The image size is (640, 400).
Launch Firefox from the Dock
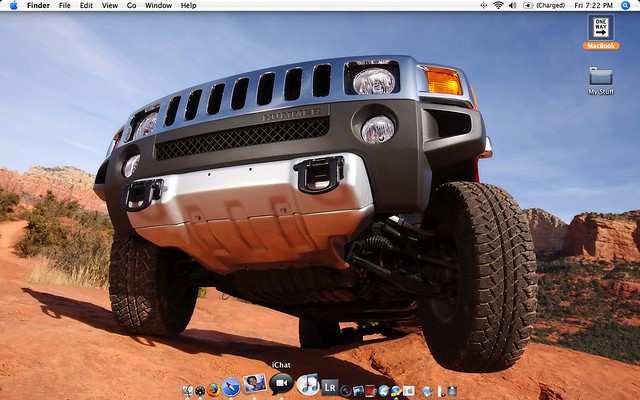pyautogui.click(x=213, y=390)
